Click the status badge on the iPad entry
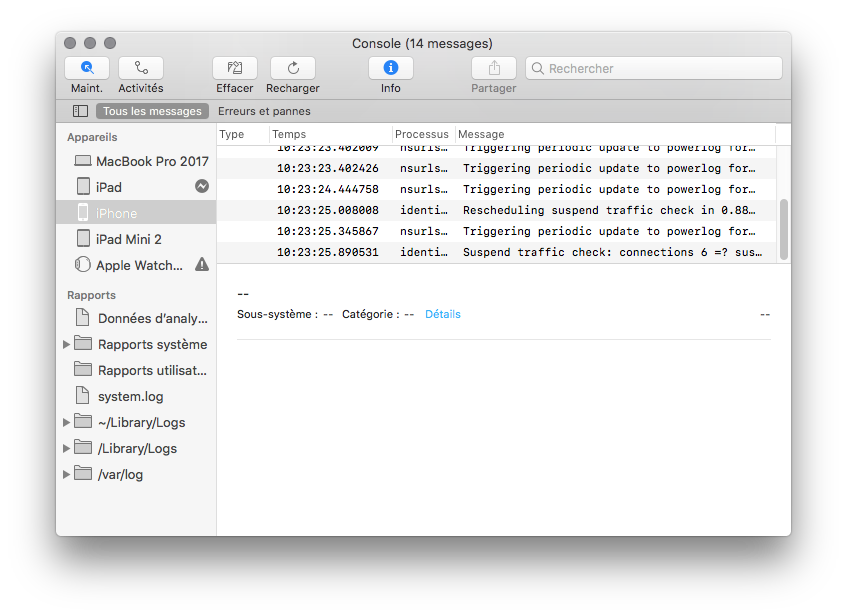Viewport: 847px width, 616px height. click(201, 186)
